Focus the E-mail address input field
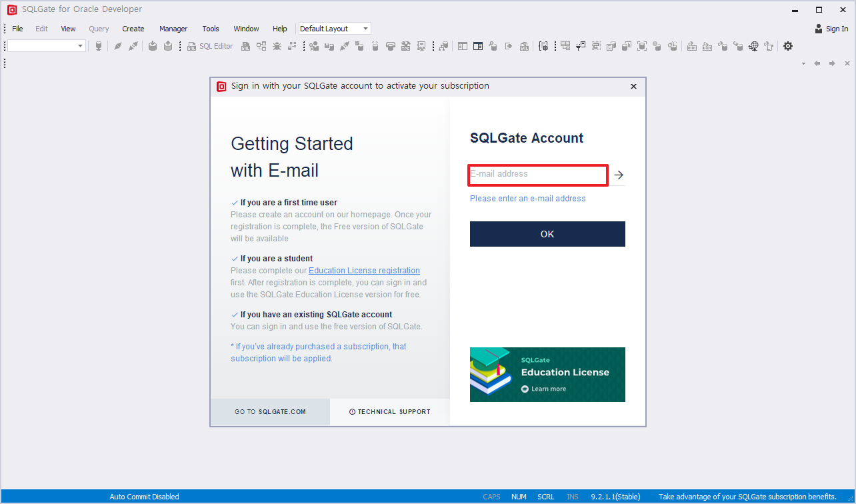The width and height of the screenshot is (856, 504). (537, 175)
